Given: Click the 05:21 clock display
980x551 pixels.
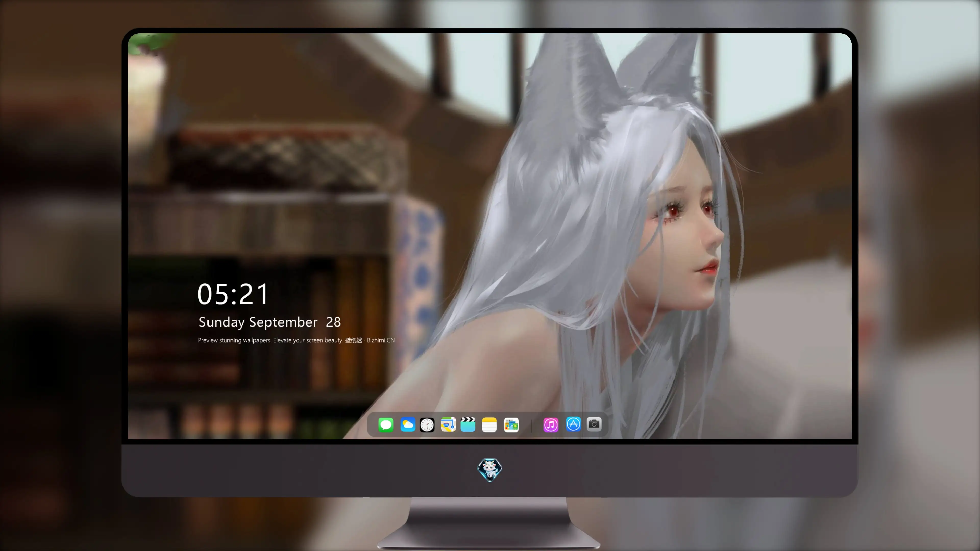Looking at the screenshot, I should (x=233, y=294).
